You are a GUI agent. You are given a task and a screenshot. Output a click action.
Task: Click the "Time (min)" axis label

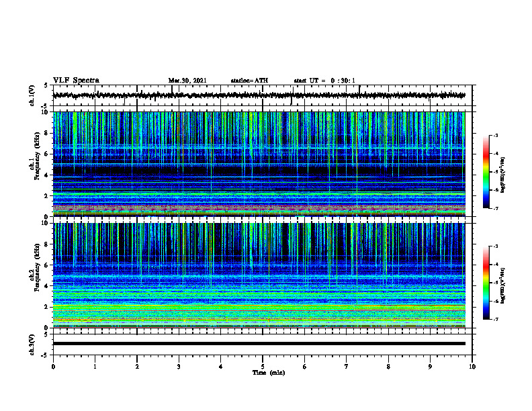click(x=269, y=373)
